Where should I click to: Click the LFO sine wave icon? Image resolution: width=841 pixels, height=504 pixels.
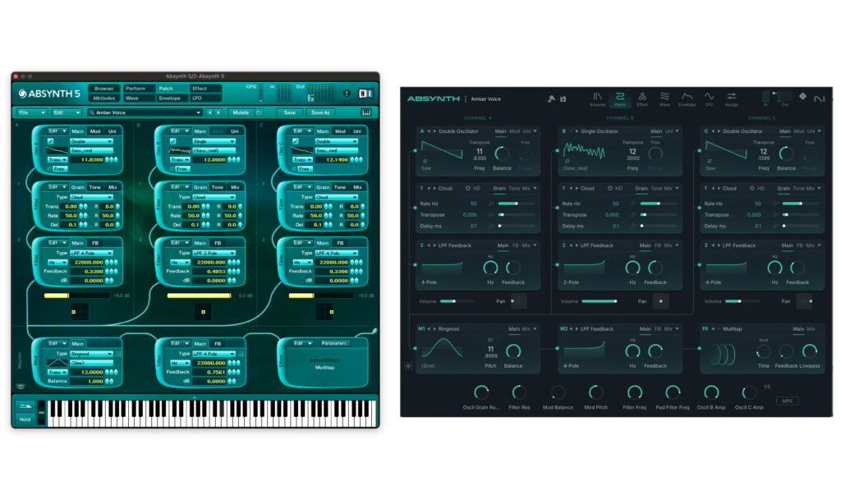click(x=709, y=99)
